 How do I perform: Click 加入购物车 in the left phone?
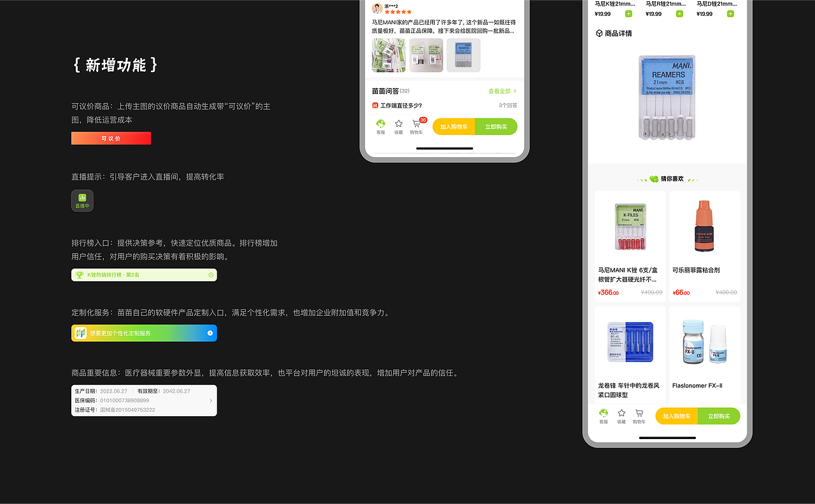(x=454, y=127)
